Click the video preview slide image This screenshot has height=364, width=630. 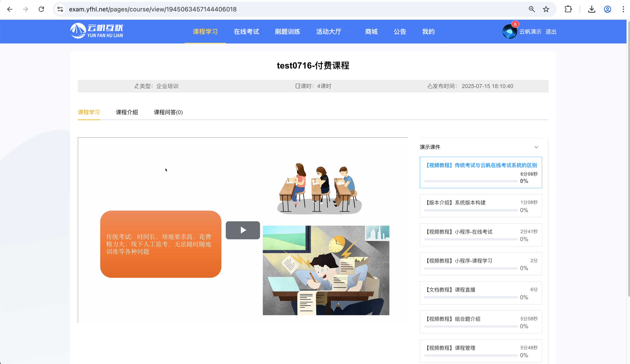(x=243, y=230)
